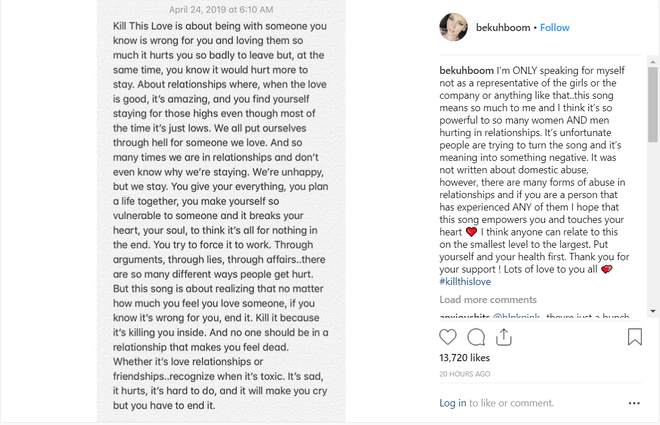Click the Log in link
Viewport: 660px width, 425px height.
tap(452, 403)
